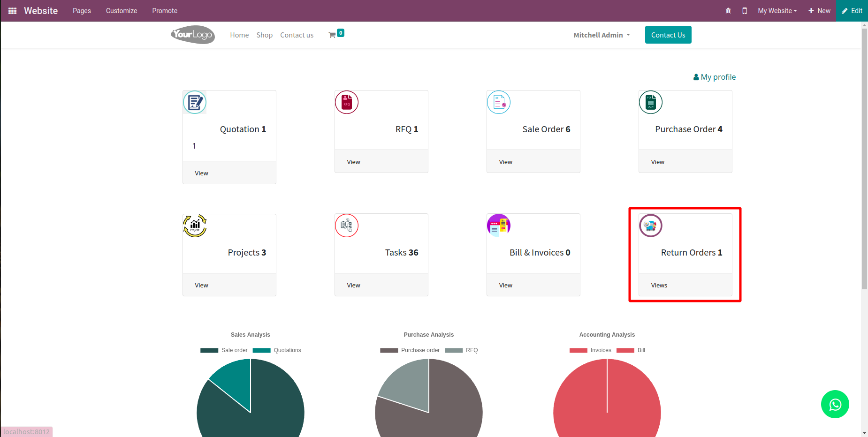The image size is (868, 437).
Task: Click the pencil icon beside Edit
Action: pos(845,11)
